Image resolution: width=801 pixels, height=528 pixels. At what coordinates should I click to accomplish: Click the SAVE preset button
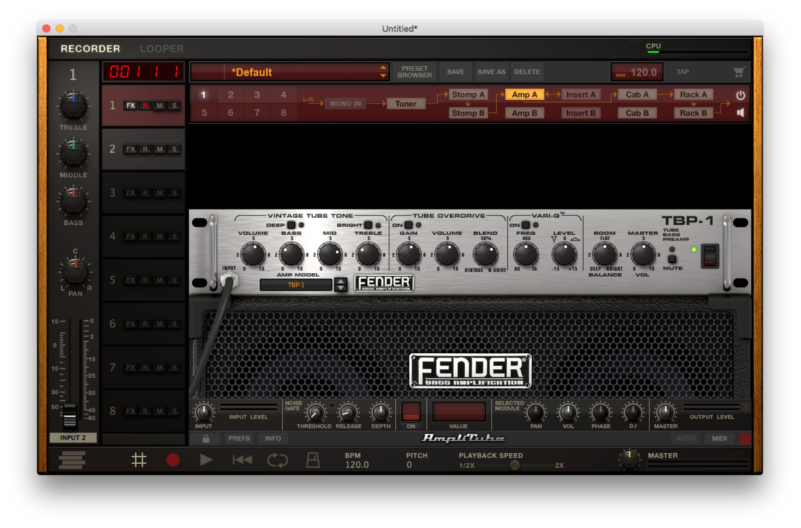click(x=455, y=72)
